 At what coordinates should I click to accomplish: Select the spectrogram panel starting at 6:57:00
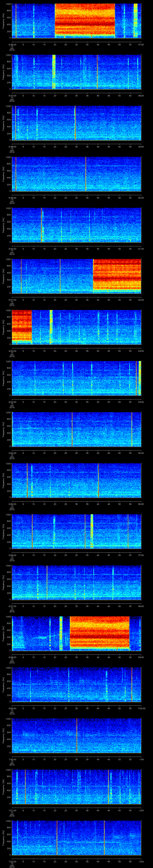(x=76, y=582)
